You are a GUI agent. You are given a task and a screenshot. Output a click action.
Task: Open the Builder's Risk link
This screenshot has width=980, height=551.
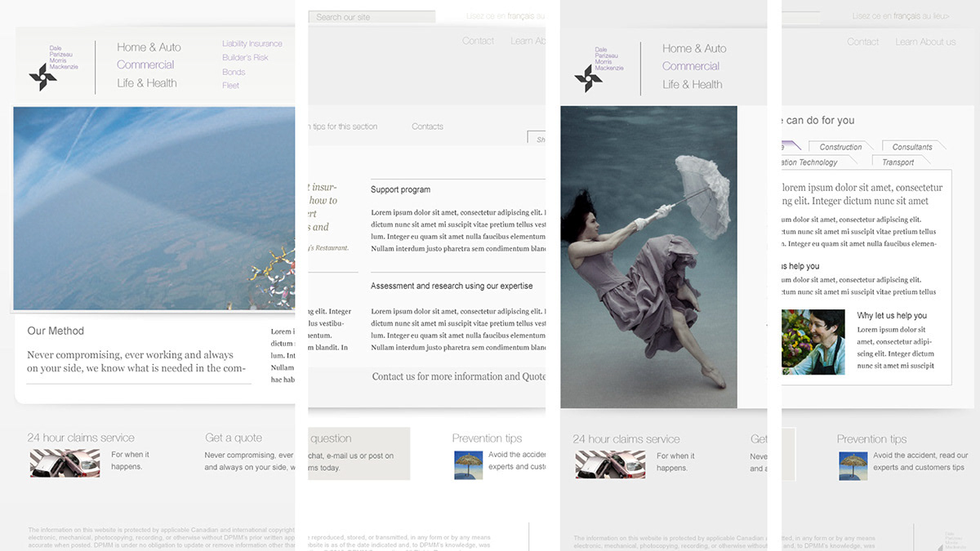(245, 58)
